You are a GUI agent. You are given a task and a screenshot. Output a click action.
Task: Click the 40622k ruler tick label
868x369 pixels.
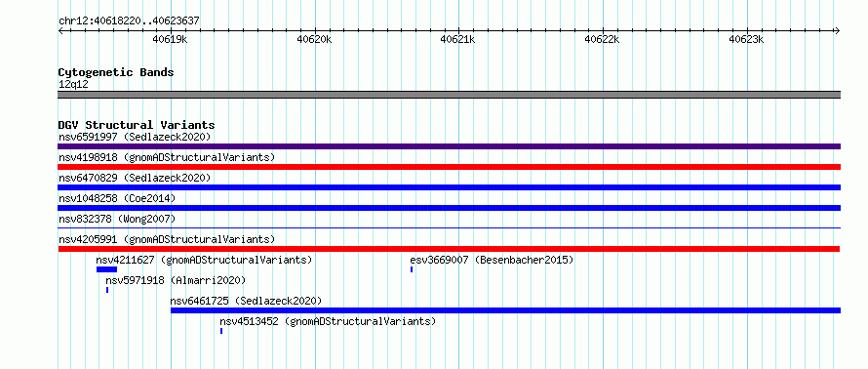602,39
